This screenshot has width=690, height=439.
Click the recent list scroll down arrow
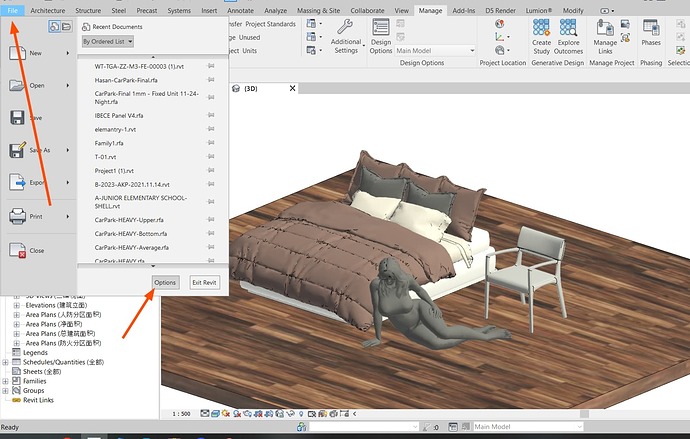pyautogui.click(x=153, y=266)
